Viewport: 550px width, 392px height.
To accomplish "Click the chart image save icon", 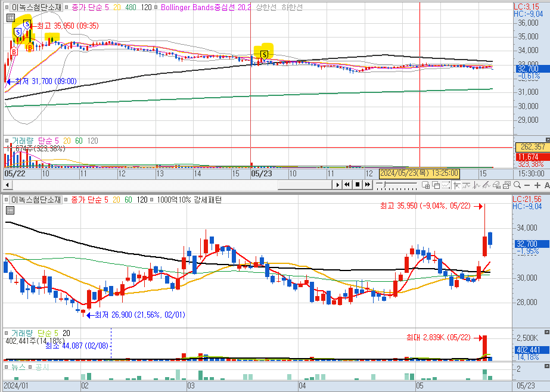I will coord(507,185).
